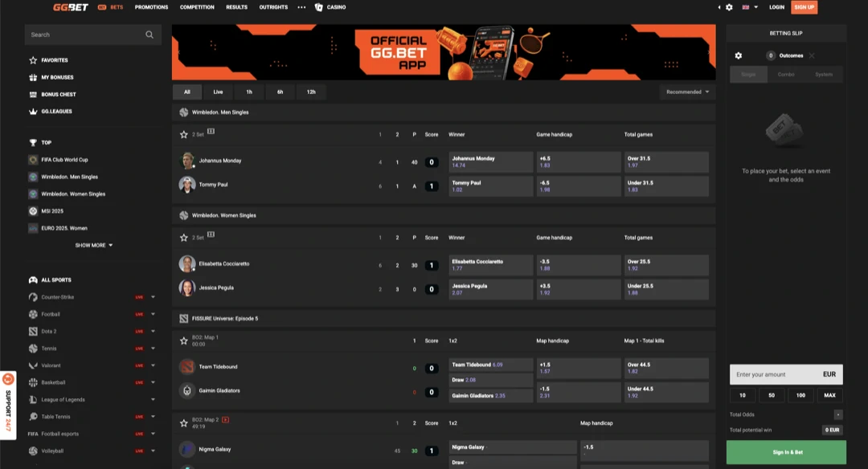
Task: Select Combo bet slip tab
Action: (x=786, y=74)
